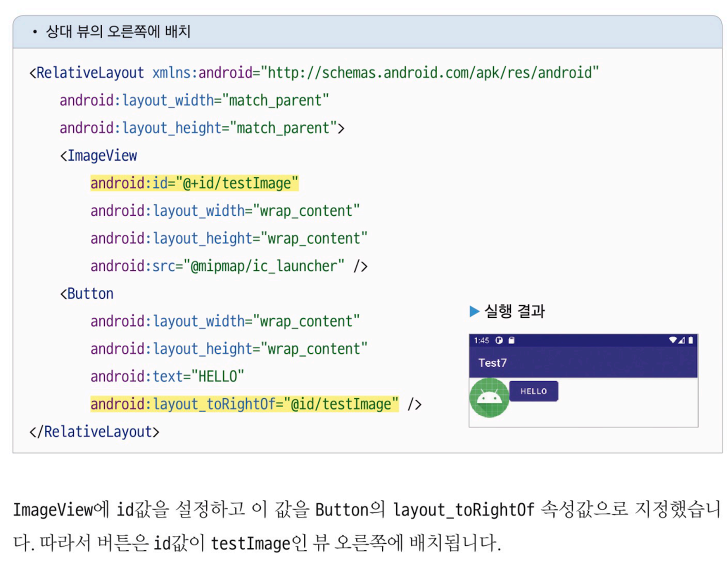Click the <ImageView tag line
Screen dimensions: 728x570
pos(99,156)
